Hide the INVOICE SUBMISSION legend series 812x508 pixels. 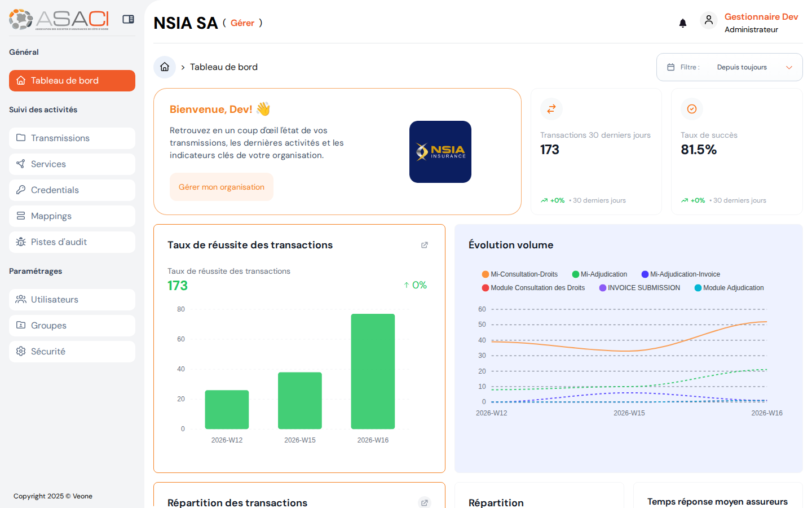point(639,288)
